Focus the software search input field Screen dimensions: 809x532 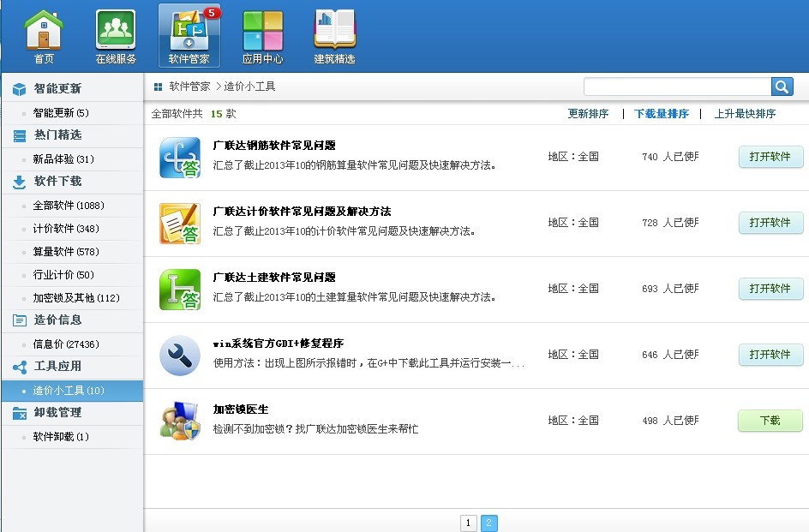click(x=677, y=87)
